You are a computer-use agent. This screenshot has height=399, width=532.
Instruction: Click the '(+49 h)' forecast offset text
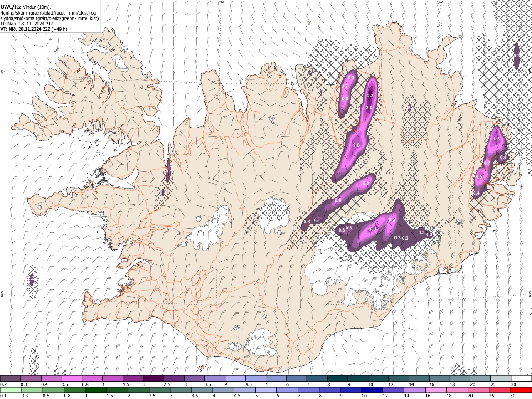(x=60, y=29)
